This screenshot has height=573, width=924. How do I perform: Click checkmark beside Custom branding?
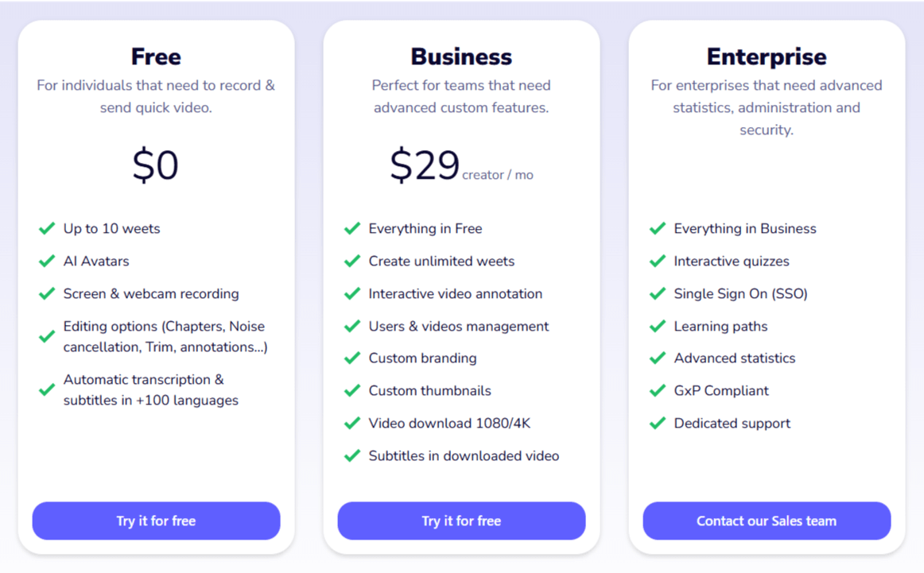pyautogui.click(x=352, y=358)
